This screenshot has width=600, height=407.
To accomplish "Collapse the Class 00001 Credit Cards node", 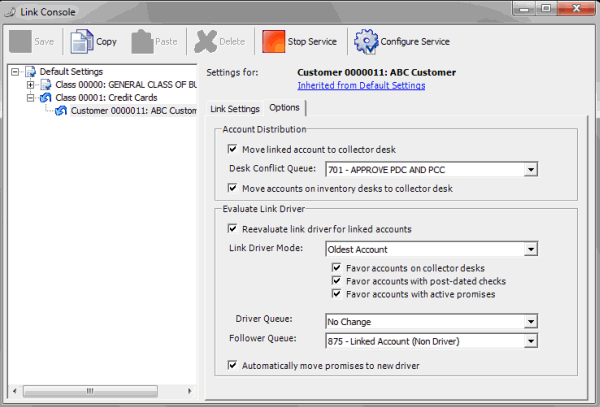I will tap(31, 98).
